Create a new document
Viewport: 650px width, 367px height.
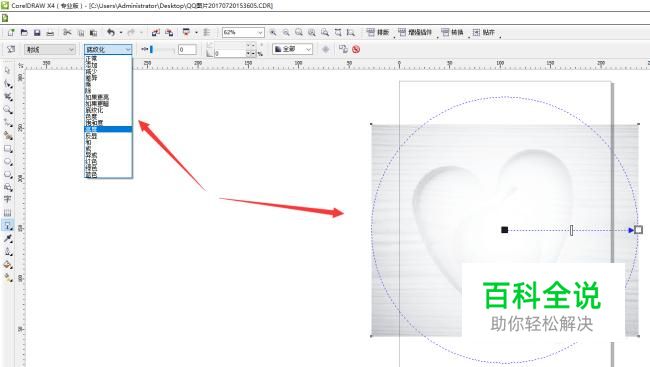(x=11, y=32)
